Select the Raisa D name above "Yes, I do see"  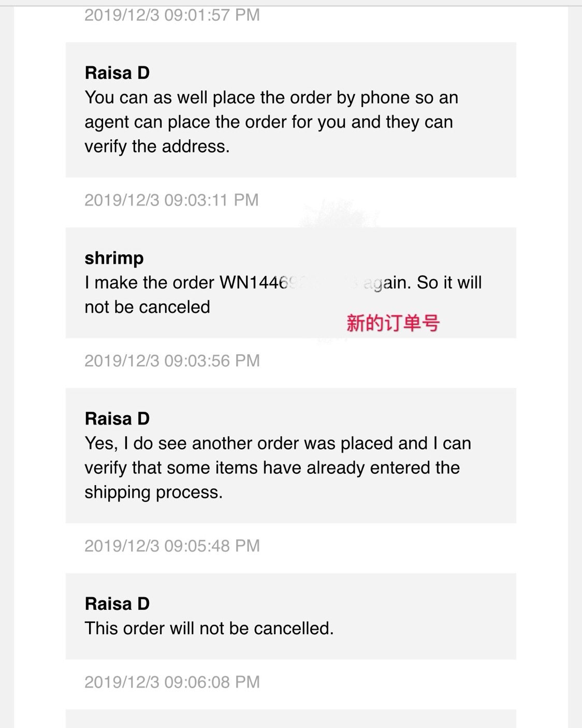(117, 418)
